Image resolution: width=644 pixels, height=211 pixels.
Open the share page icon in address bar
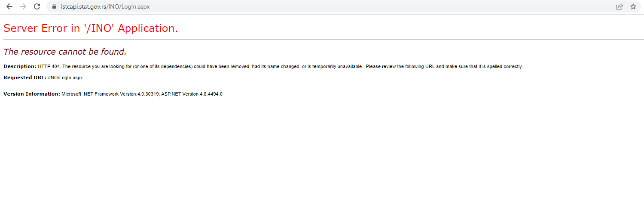point(620,6)
